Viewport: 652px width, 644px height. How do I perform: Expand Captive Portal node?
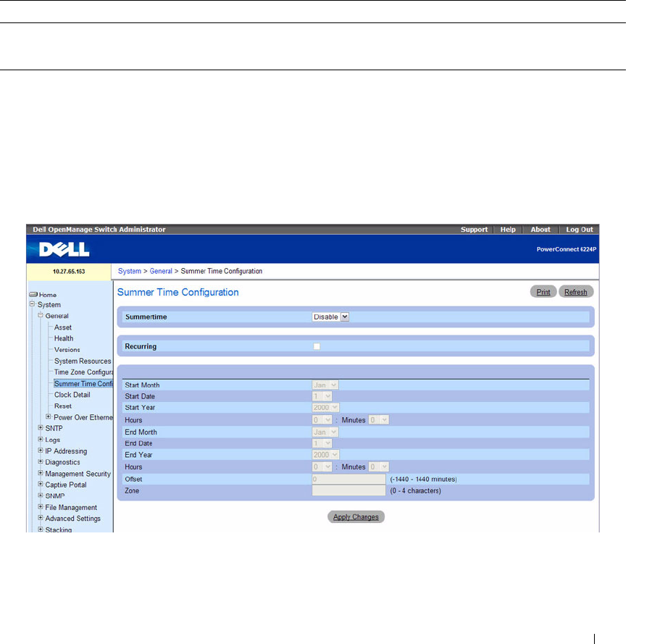(x=41, y=484)
